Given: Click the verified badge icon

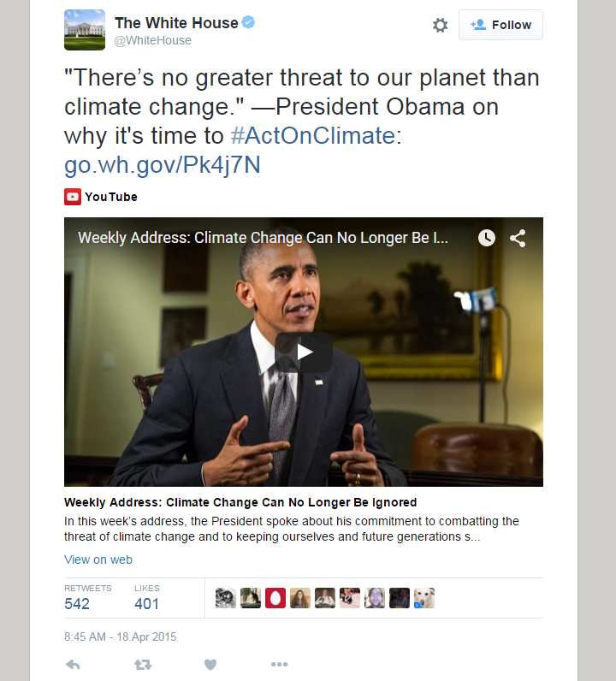Looking at the screenshot, I should click(x=248, y=21).
